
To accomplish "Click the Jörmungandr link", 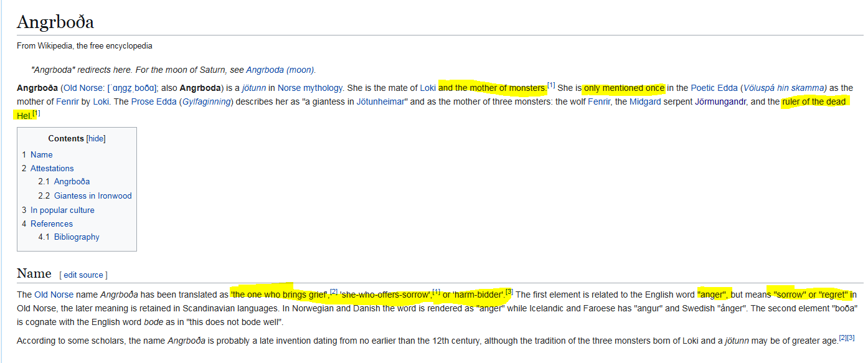I will 720,101.
